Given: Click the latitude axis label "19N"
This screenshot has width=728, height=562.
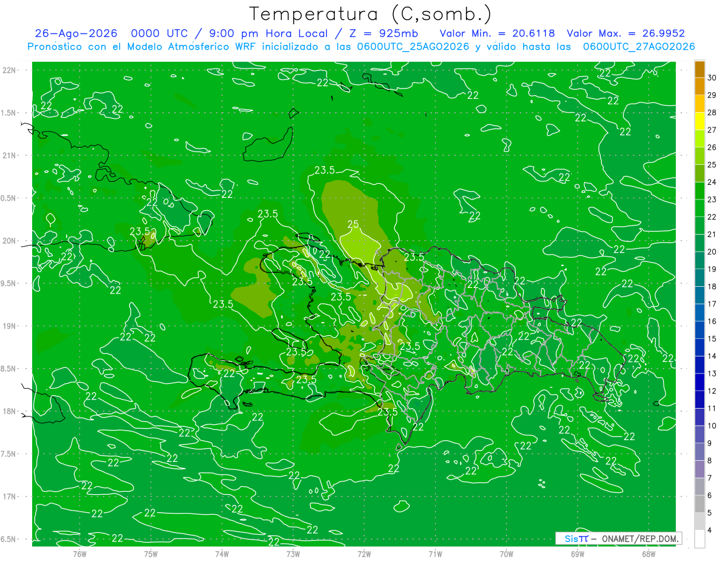Looking at the screenshot, I should pyautogui.click(x=9, y=326).
